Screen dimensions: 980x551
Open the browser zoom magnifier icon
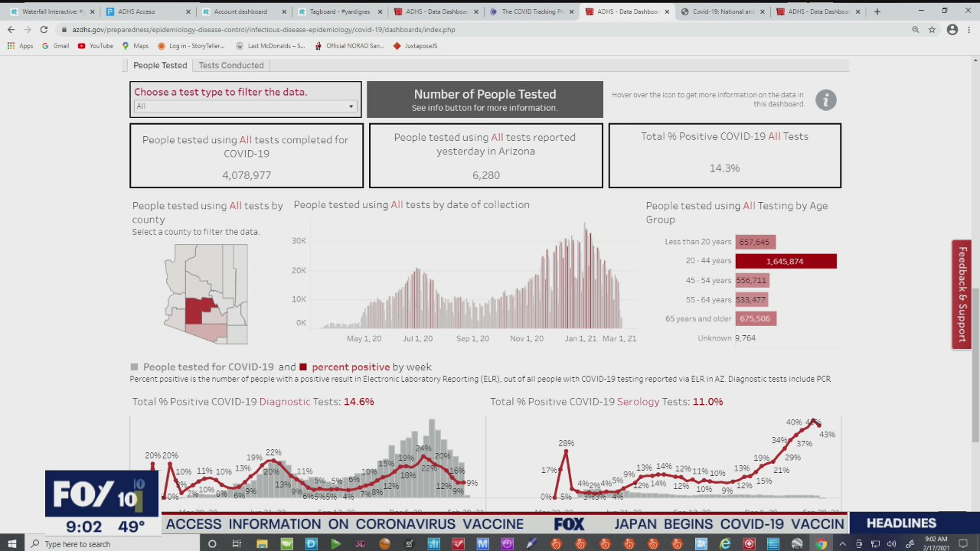click(915, 29)
